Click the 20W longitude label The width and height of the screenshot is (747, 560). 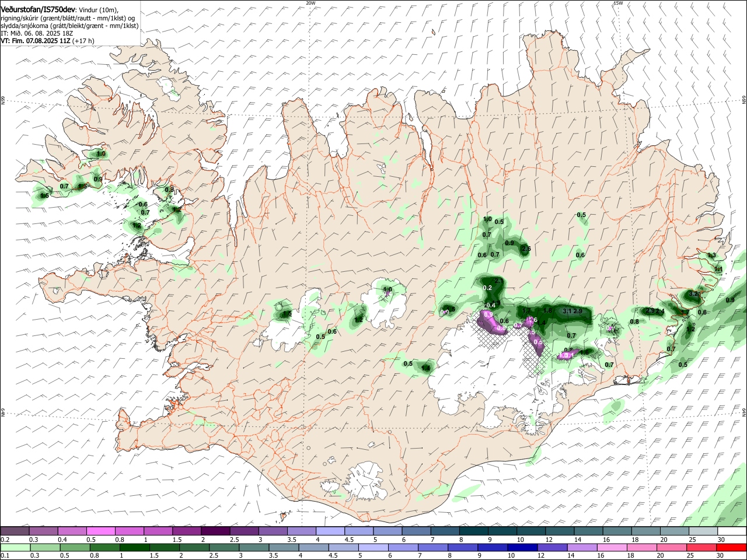tap(310, 3)
